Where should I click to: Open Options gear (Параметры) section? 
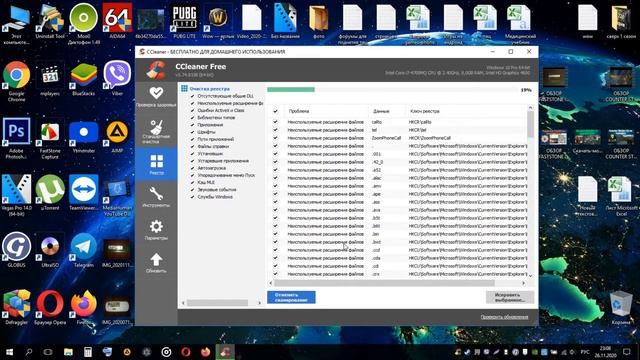(x=156, y=230)
